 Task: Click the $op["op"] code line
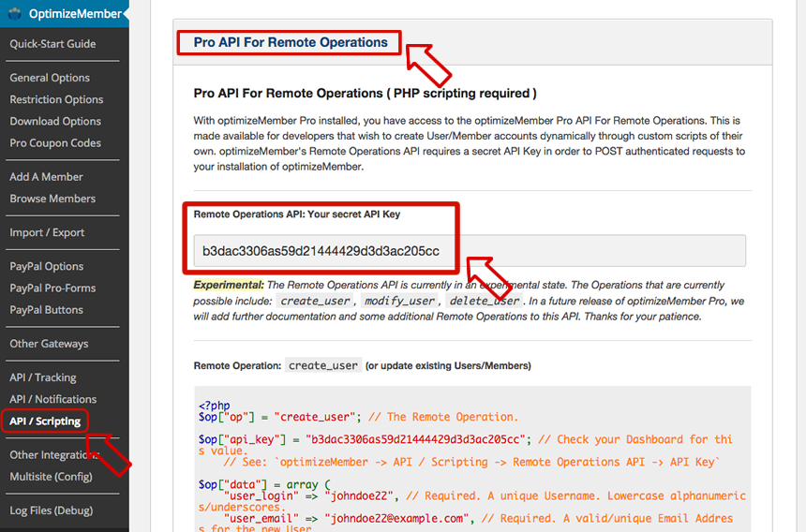(358, 417)
